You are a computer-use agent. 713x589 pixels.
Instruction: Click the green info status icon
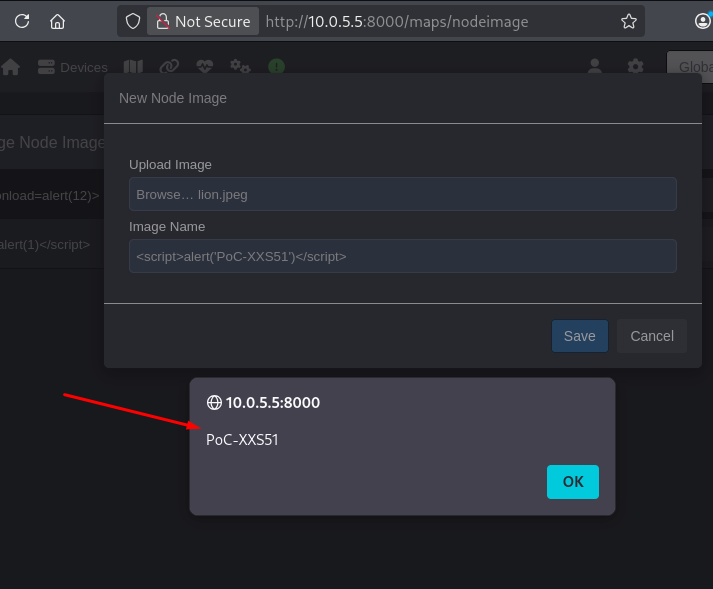tap(276, 67)
